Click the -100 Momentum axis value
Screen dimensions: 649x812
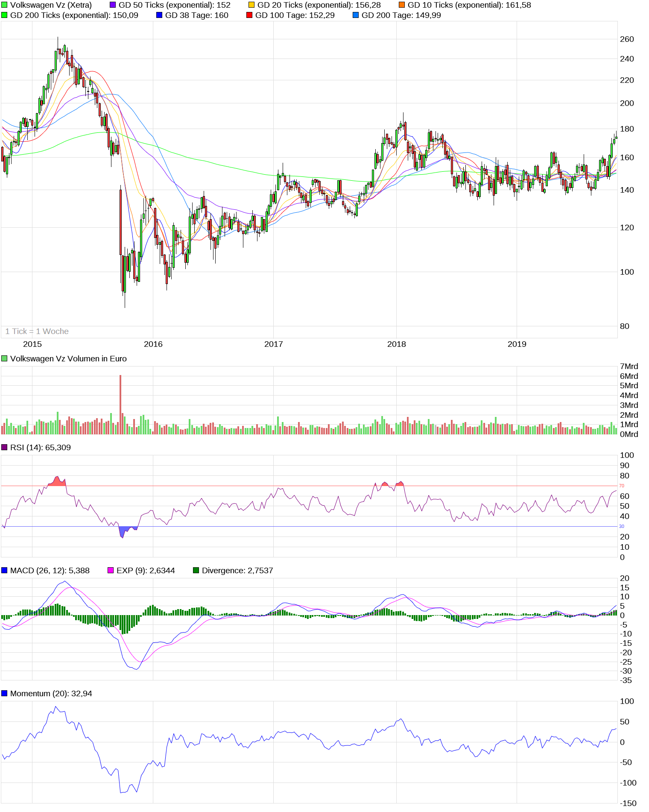(628, 783)
